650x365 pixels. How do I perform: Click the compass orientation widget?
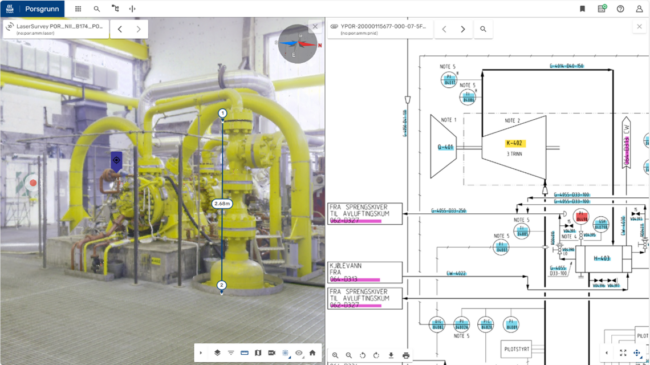(298, 44)
